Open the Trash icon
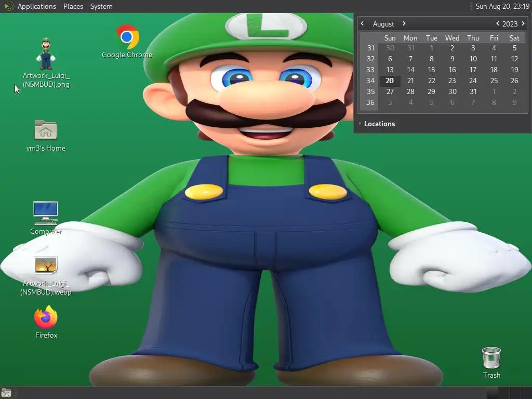532x399 pixels. point(491,362)
